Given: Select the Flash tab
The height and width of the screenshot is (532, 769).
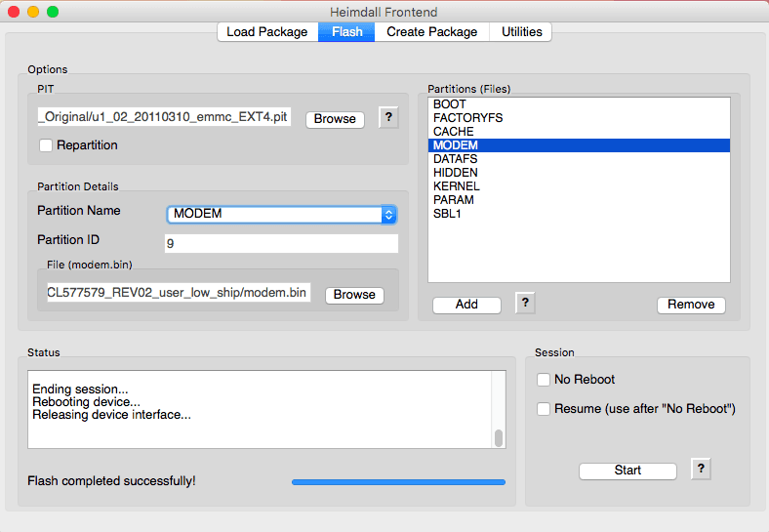Looking at the screenshot, I should coord(346,32).
